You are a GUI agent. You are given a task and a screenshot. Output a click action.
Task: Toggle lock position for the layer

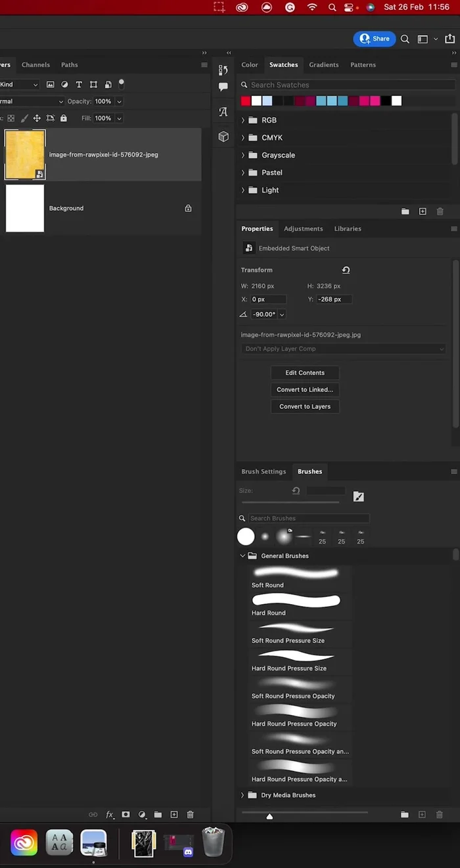(37, 118)
